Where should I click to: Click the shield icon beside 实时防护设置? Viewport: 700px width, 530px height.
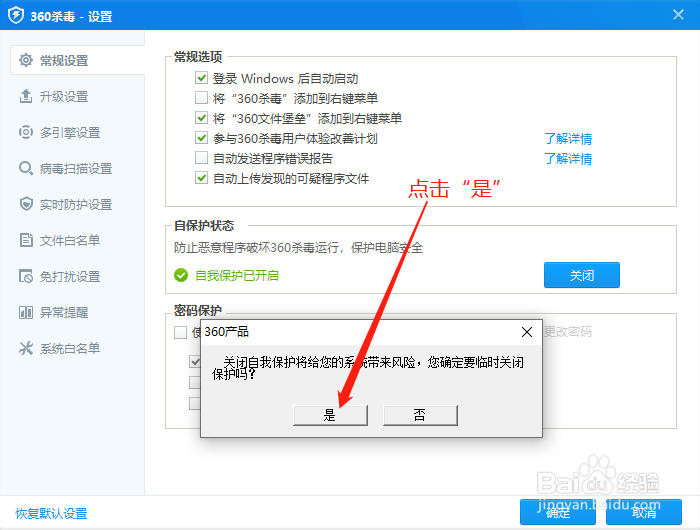26,204
